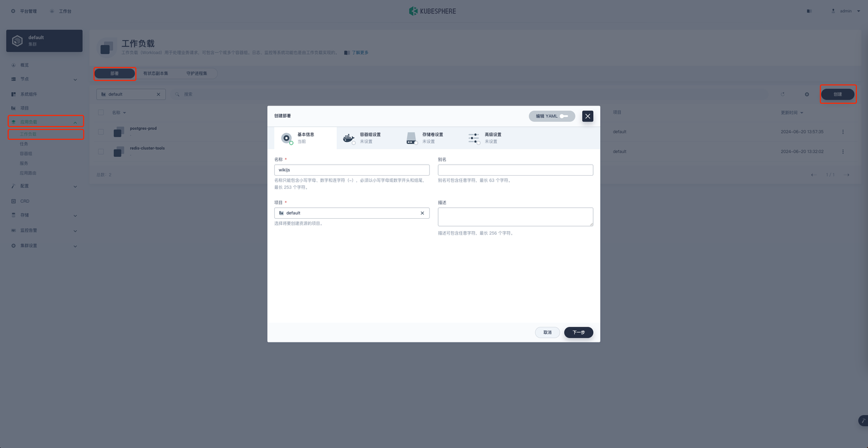Switch to the 守护进程集 tab
Viewport: 868px width, 448px height.
196,73
